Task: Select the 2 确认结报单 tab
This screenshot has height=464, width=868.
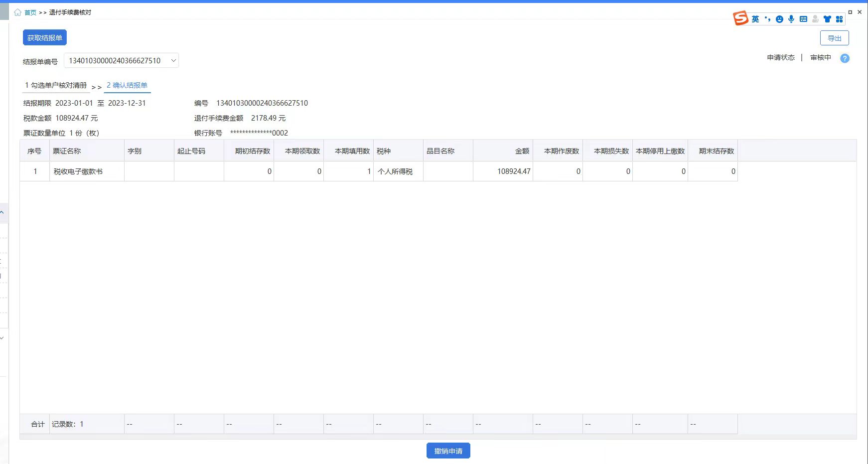Action: [x=127, y=86]
